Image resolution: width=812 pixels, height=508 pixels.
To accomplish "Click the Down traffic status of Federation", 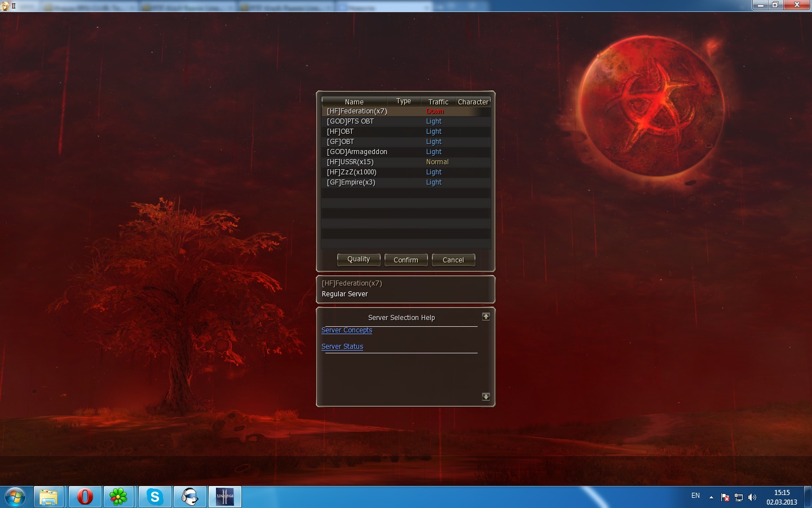I will (x=435, y=111).
